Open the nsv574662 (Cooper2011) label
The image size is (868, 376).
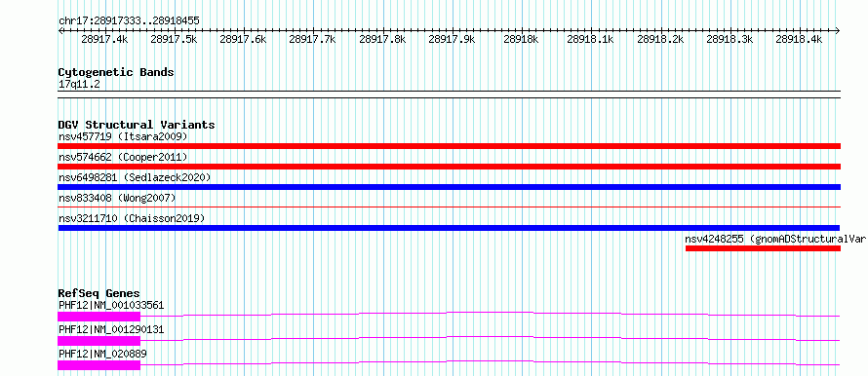pos(123,157)
